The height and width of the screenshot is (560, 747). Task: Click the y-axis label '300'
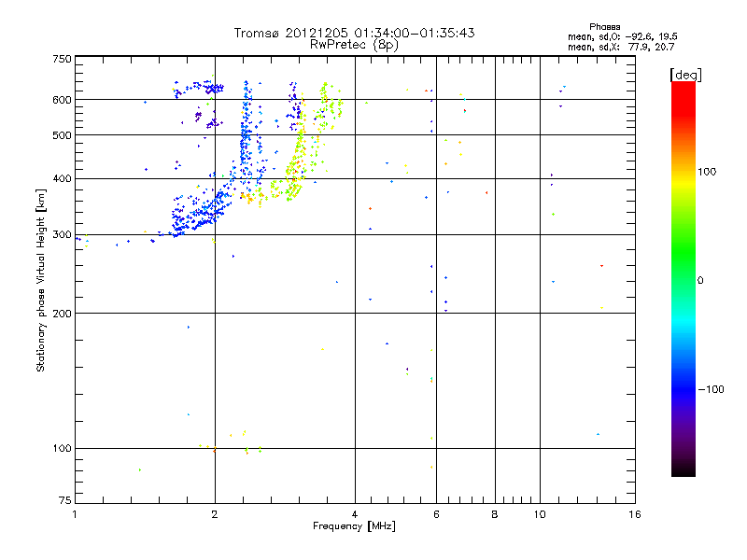coord(62,234)
